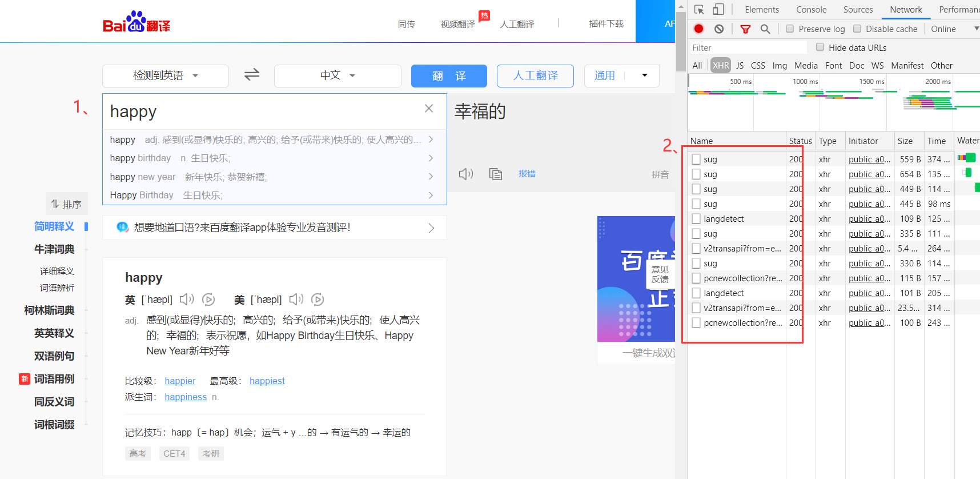Tick checkbox for first langdetect request
This screenshot has height=479, width=980.
click(x=696, y=218)
